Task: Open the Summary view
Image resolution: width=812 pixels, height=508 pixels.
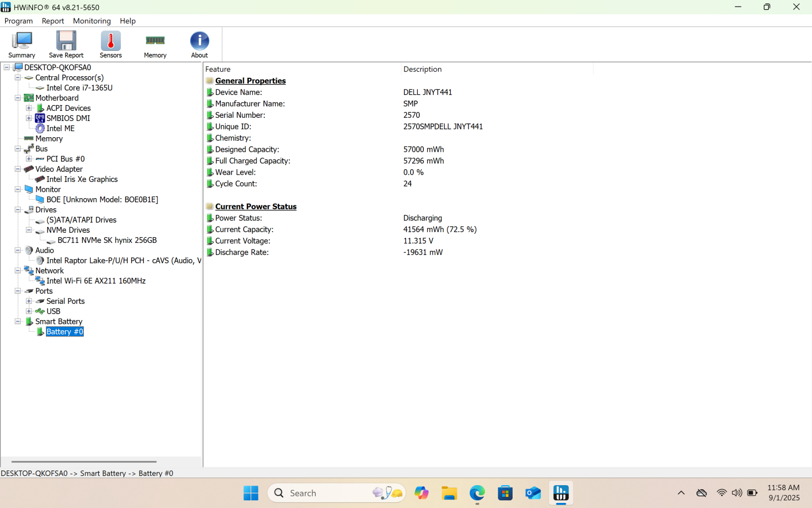Action: point(22,44)
